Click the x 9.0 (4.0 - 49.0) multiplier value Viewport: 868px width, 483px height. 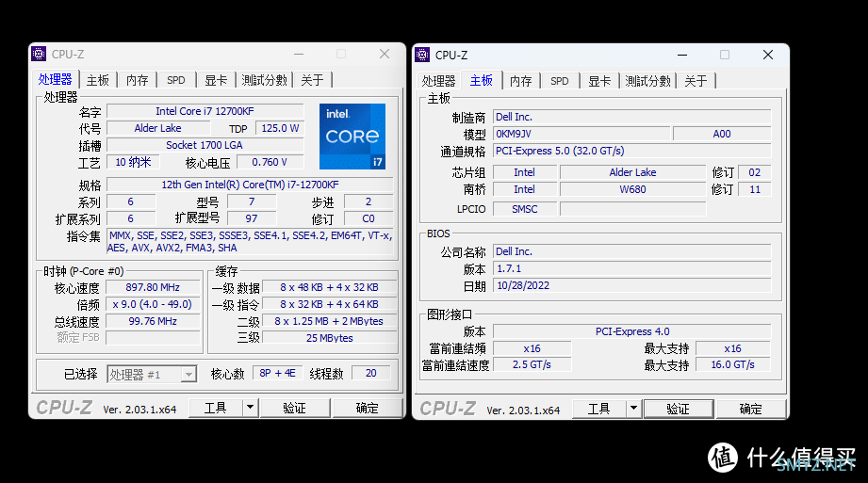click(153, 304)
